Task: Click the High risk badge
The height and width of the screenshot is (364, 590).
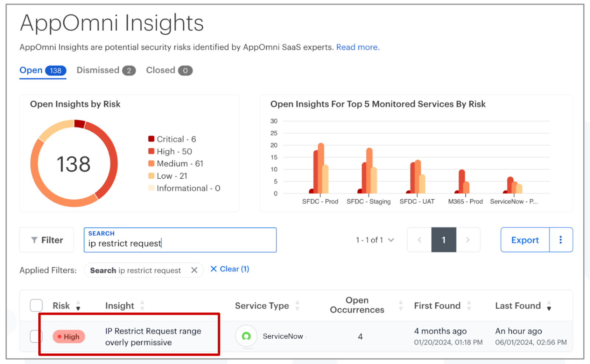Action: click(69, 336)
